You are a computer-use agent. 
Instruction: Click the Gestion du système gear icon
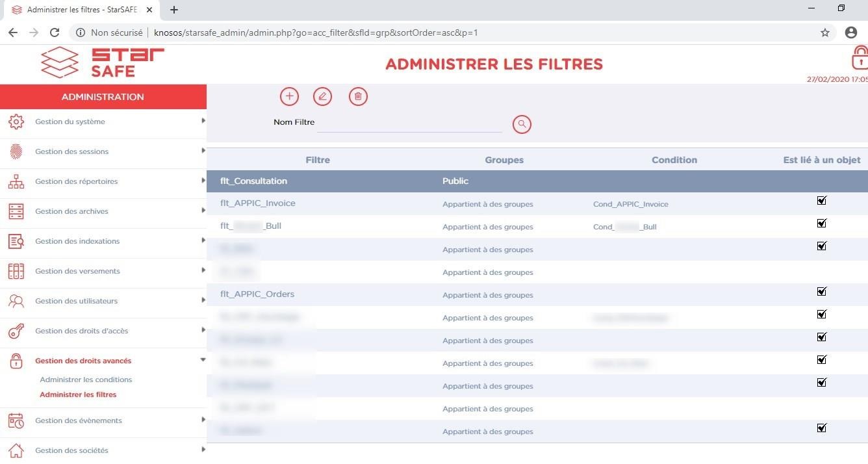(x=16, y=122)
